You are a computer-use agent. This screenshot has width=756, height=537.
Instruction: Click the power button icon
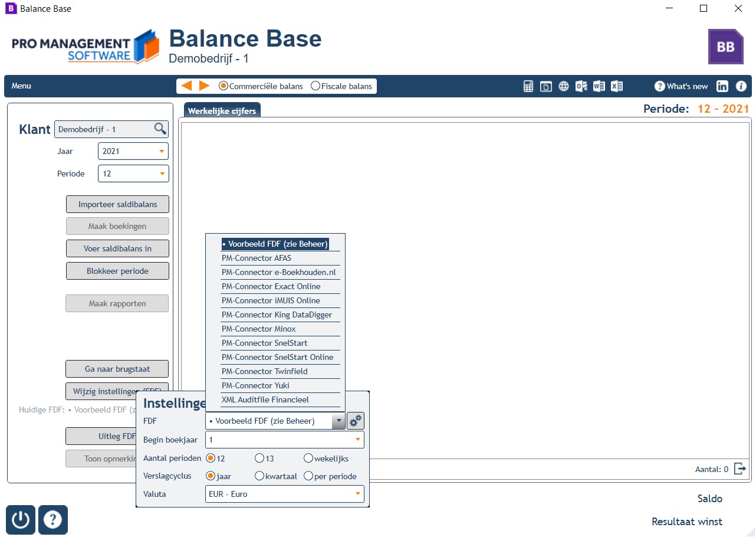point(21,520)
